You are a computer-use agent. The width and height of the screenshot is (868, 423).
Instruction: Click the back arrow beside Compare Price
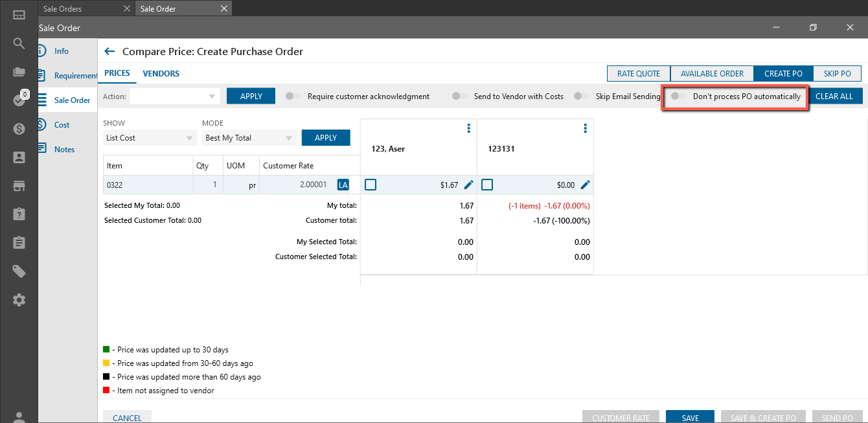click(x=109, y=52)
